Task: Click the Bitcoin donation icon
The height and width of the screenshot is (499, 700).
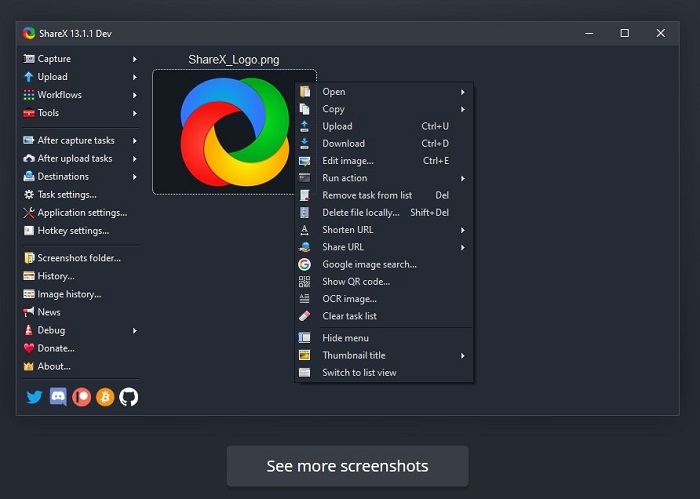Action: click(105, 397)
